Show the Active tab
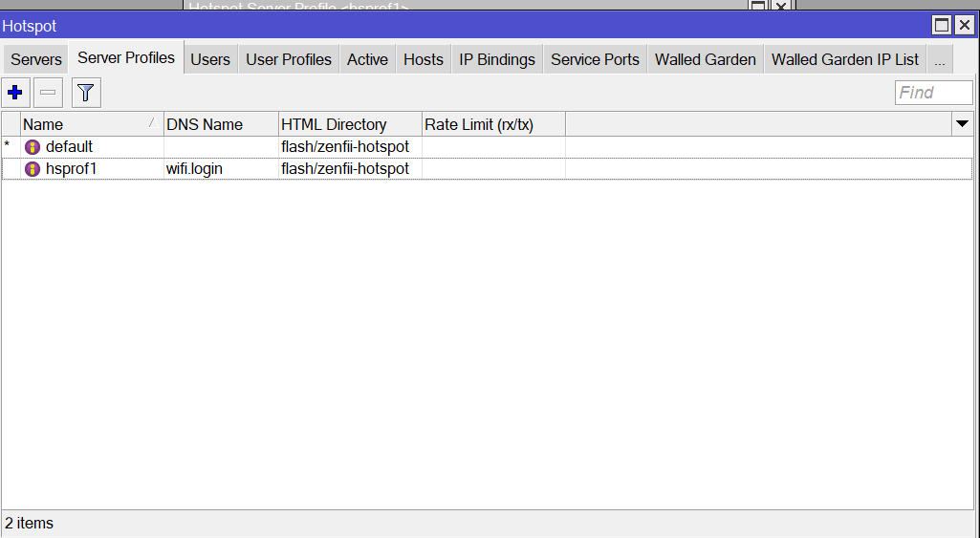This screenshot has height=538, width=980. click(367, 59)
